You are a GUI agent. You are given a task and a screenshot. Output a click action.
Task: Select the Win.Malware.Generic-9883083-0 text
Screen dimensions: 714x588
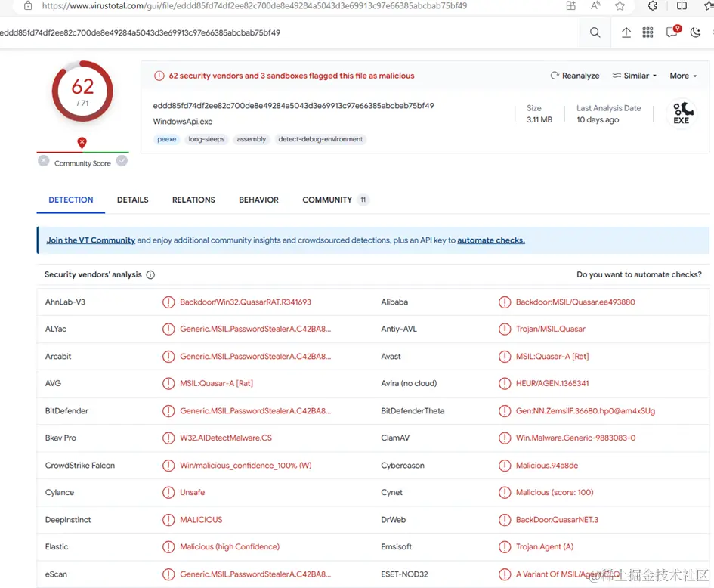(576, 438)
